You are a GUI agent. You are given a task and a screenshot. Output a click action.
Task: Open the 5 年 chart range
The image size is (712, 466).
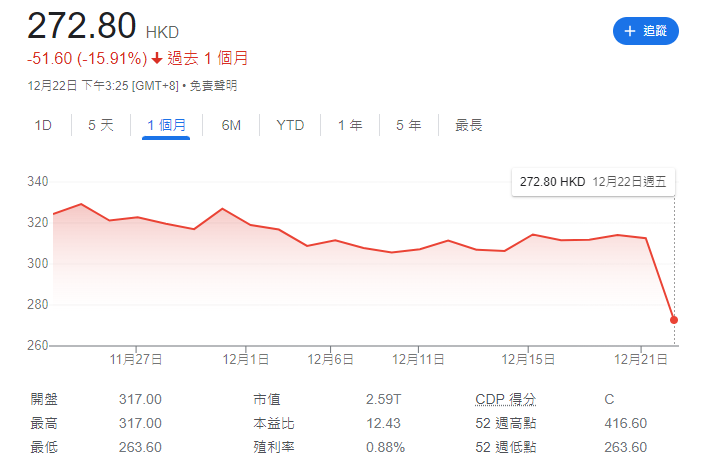[x=408, y=125]
